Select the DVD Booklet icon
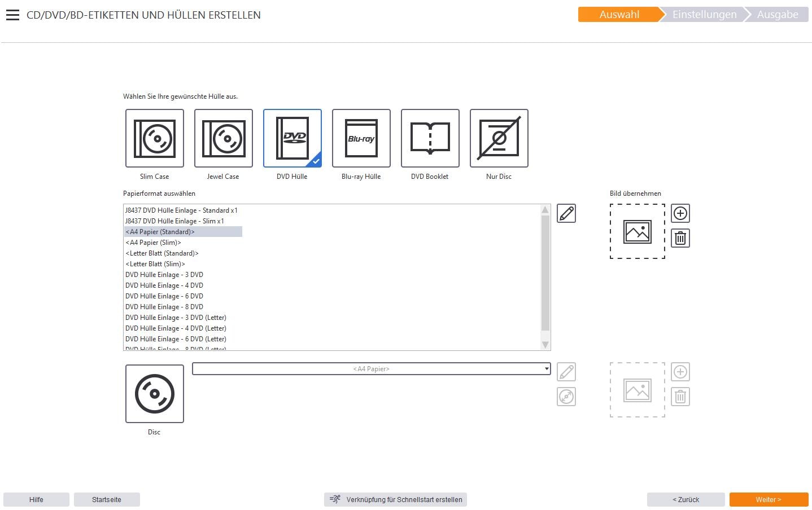Screen dimensions: 812x510 pyautogui.click(x=430, y=138)
